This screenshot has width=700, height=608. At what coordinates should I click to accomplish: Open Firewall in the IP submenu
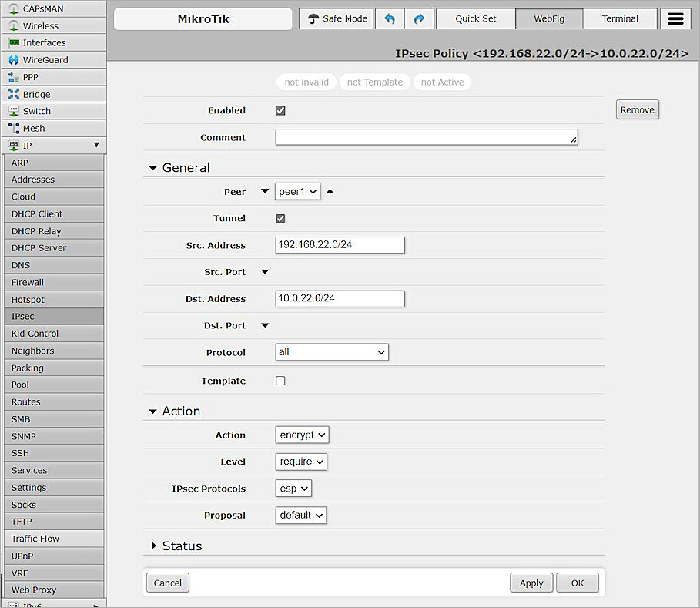(x=28, y=282)
